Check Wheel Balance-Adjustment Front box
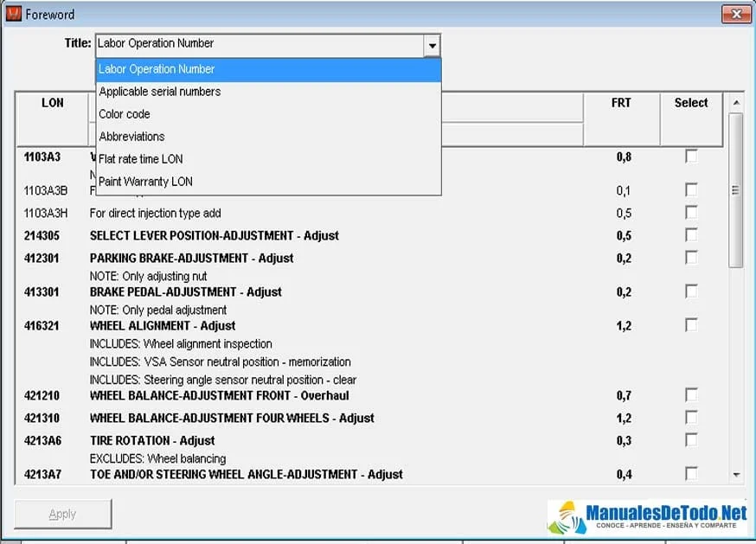 [x=691, y=395]
